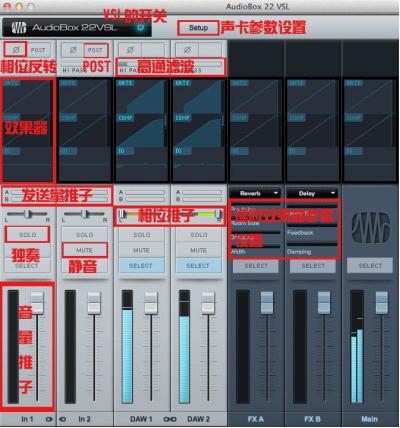The image size is (400, 428).
Task: Open the Setup button
Action: point(198,28)
